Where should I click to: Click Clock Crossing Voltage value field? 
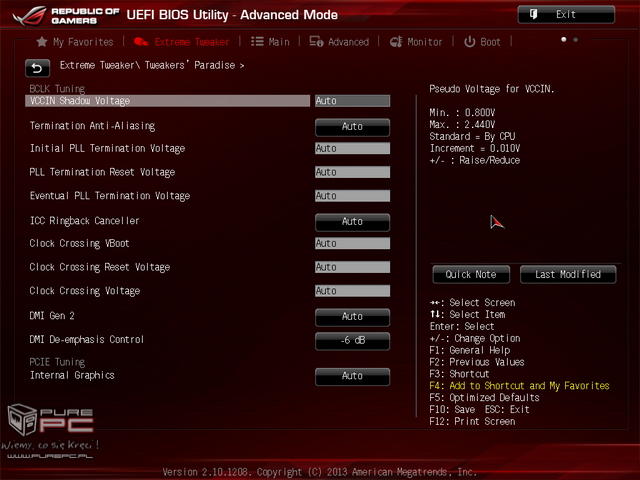[352, 291]
